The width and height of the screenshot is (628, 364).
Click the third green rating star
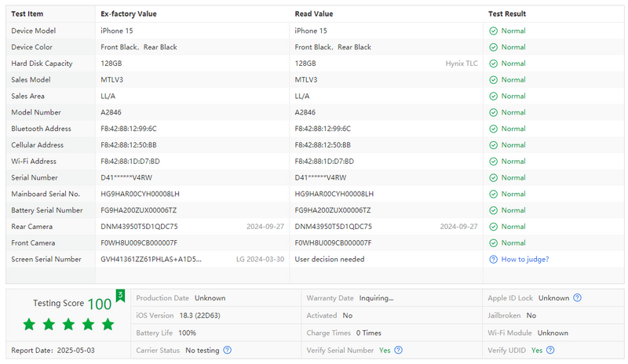pyautogui.click(x=68, y=324)
